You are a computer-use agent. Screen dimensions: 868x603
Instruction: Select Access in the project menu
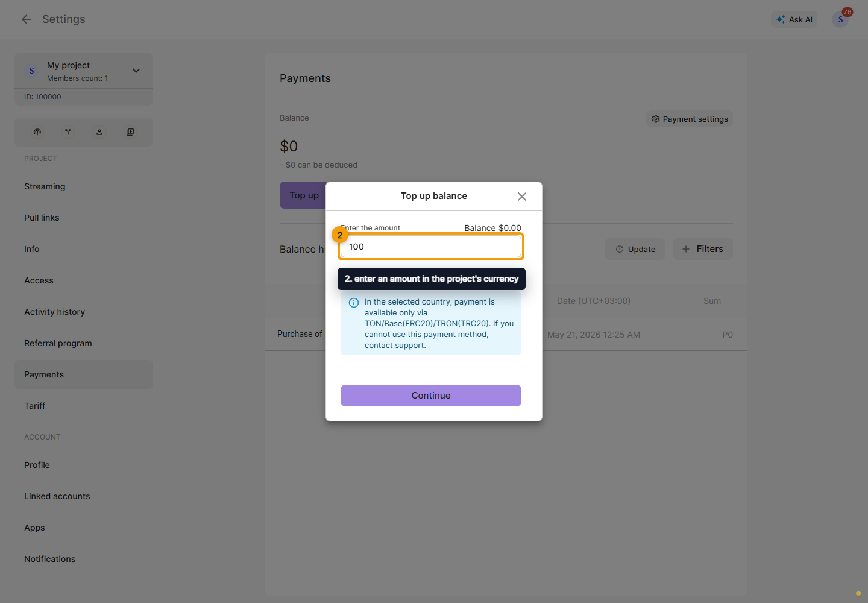(84, 280)
